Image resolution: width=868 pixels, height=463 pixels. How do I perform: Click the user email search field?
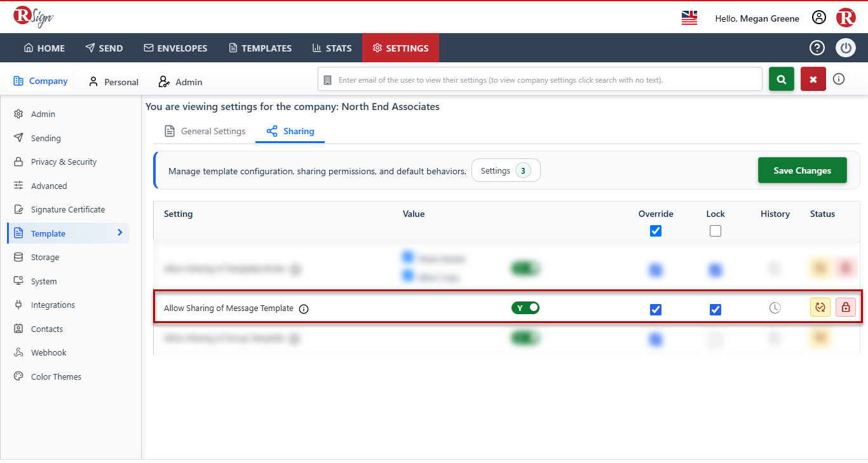(540, 79)
